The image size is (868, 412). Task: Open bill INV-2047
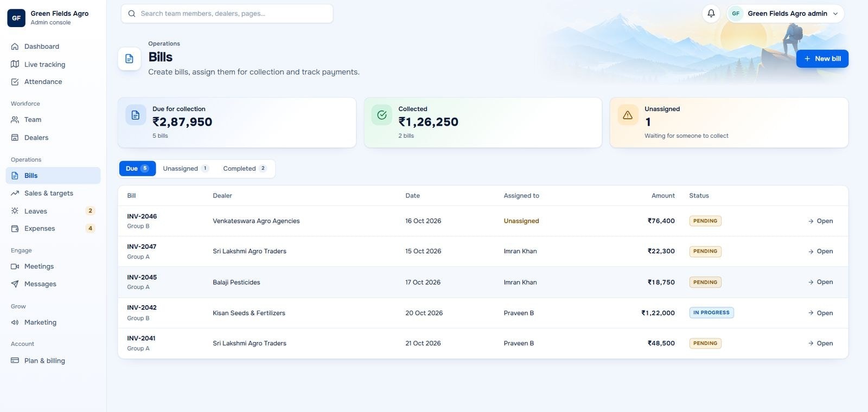click(x=820, y=252)
